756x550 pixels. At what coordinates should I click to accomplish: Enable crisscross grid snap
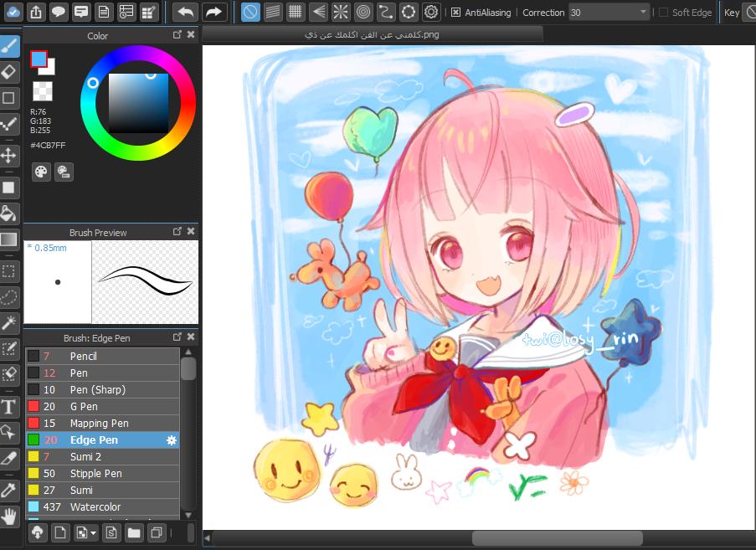295,12
